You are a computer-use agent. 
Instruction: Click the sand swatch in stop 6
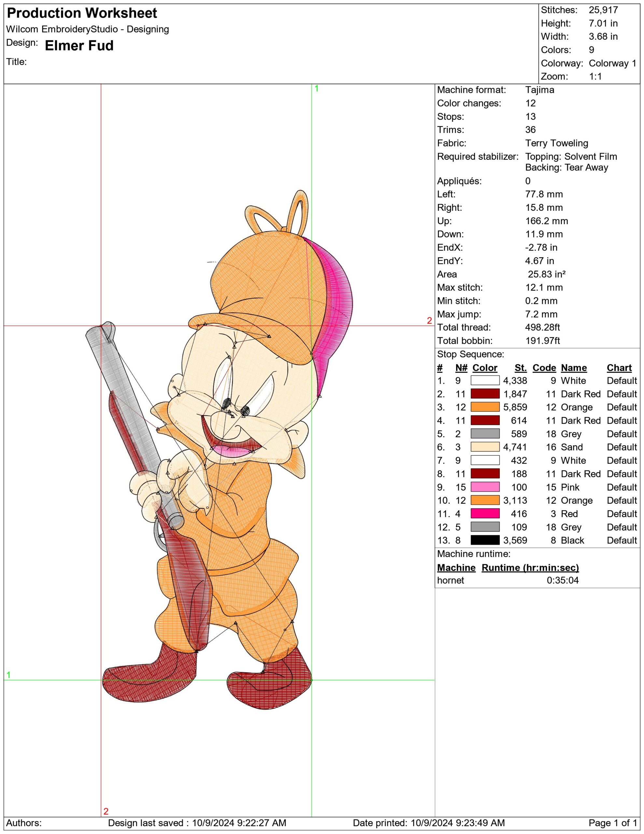tap(485, 447)
